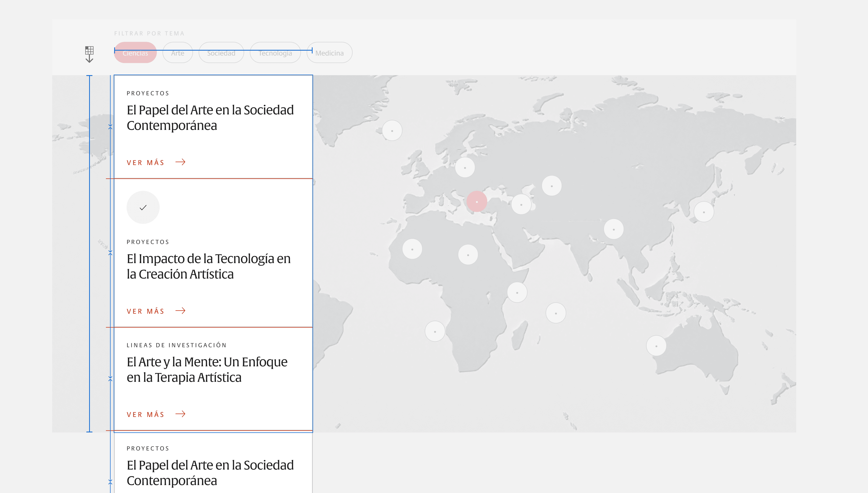Select the Tecnología topic filter

275,53
